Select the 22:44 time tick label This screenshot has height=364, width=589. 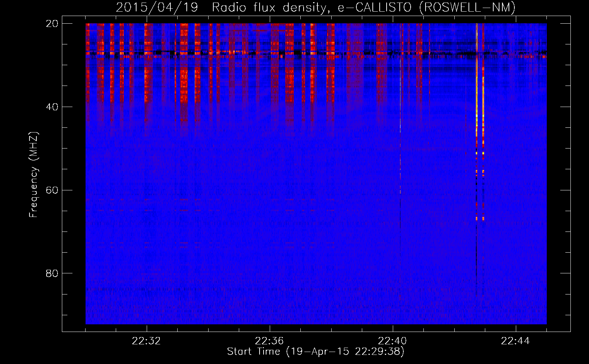click(515, 341)
